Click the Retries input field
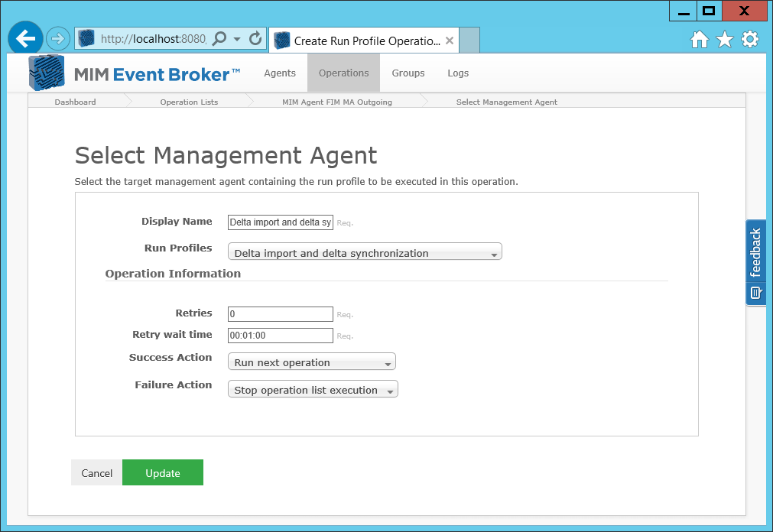773x532 pixels. tap(281, 314)
